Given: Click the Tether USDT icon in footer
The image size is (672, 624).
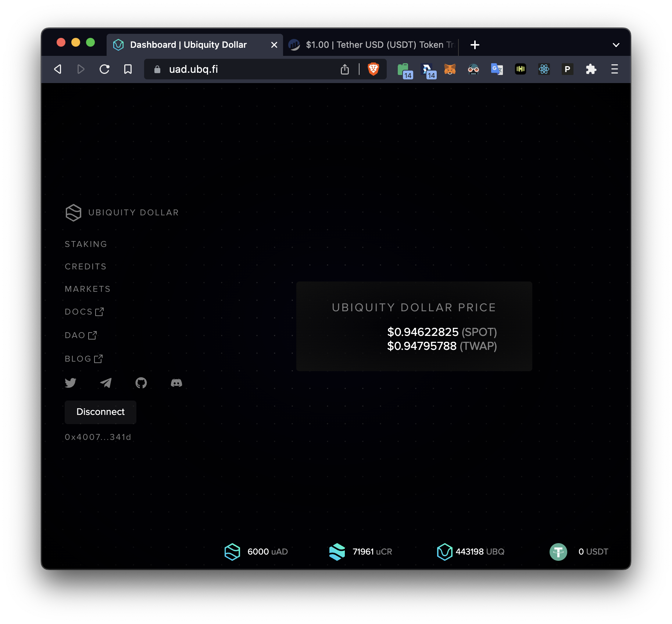Looking at the screenshot, I should point(559,552).
